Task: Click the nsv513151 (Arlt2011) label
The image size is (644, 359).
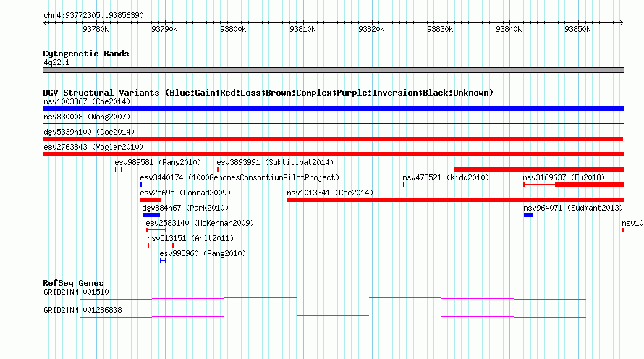Action: (x=190, y=238)
